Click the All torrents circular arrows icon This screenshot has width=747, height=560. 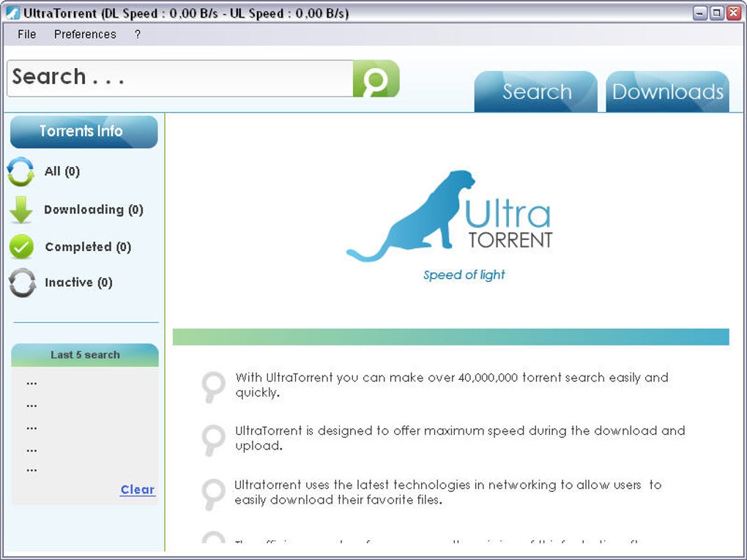21,171
